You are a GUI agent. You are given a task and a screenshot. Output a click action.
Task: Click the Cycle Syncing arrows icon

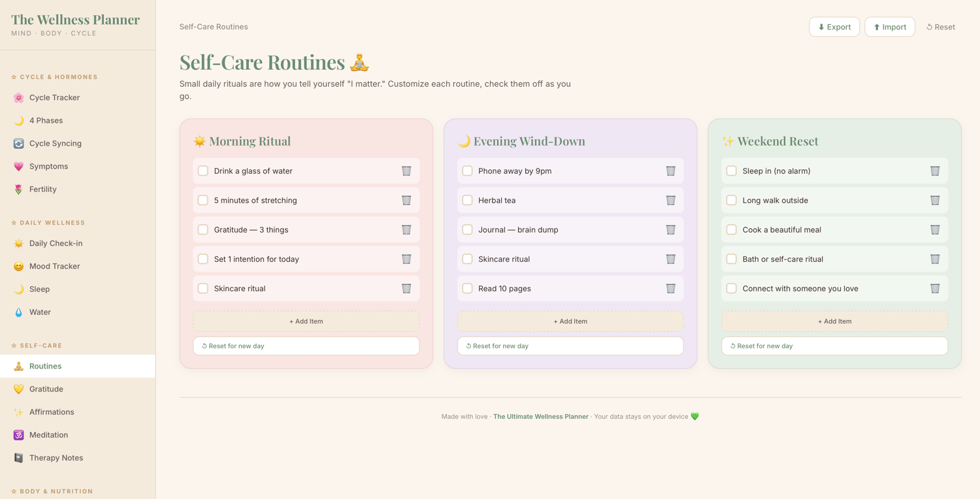18,144
